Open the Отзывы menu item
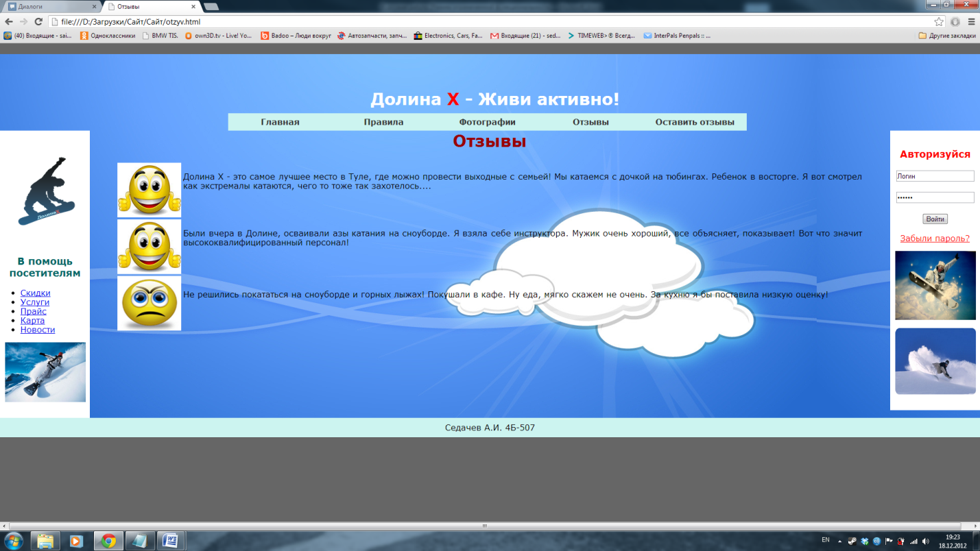The height and width of the screenshot is (551, 980). click(x=590, y=122)
